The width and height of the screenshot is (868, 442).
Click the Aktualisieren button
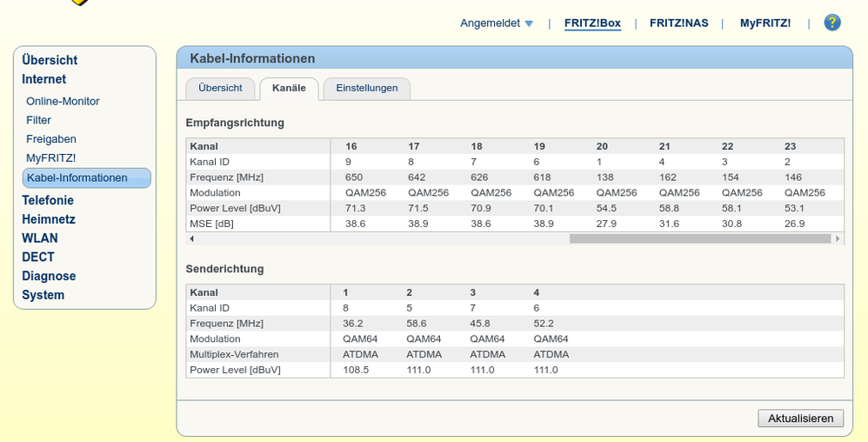(x=800, y=419)
